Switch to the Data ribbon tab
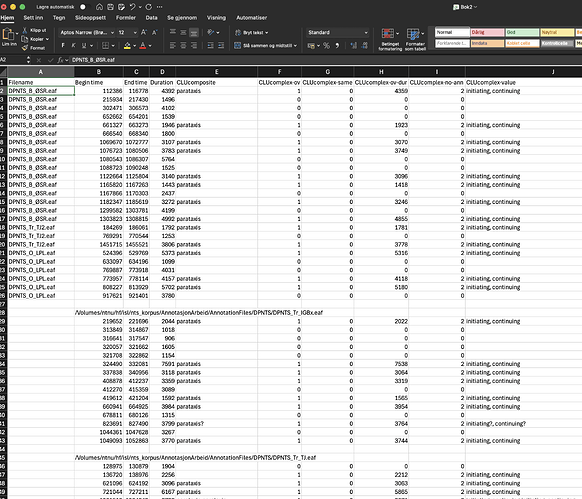 151,17
